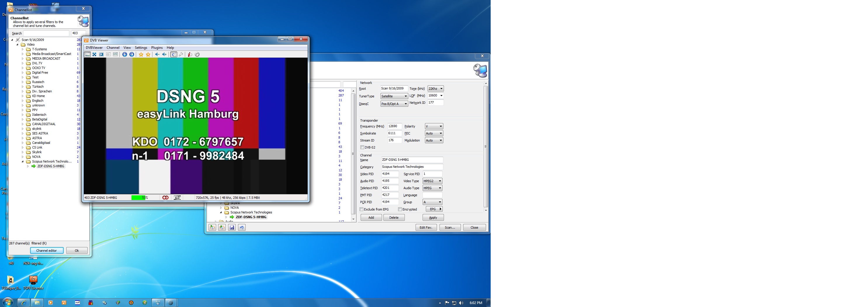Click the volume speaker icon in system tray

[461, 303]
